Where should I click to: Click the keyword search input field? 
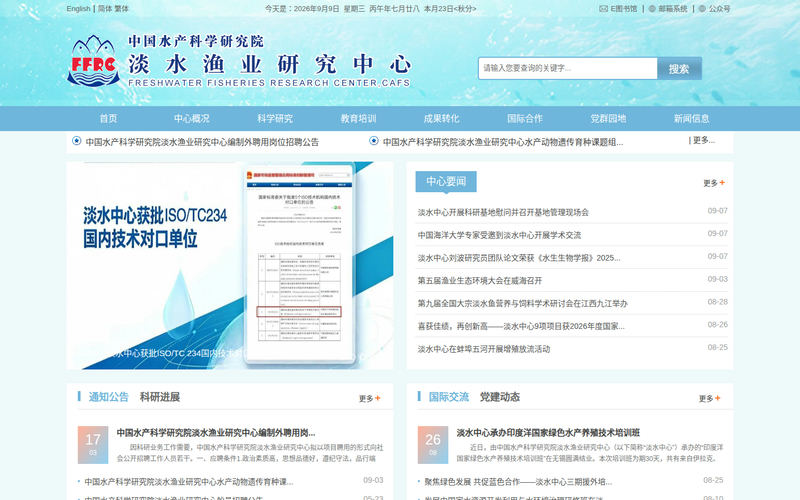click(x=567, y=68)
